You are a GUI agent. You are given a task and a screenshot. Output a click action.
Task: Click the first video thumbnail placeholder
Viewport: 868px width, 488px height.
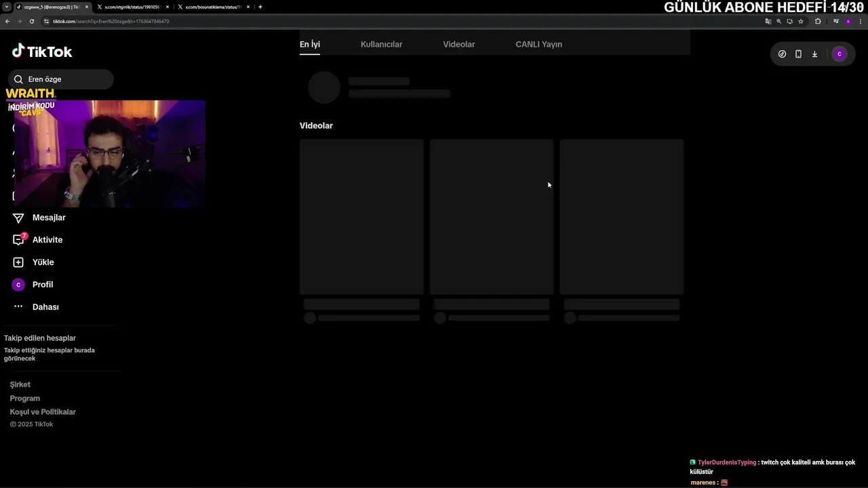361,217
